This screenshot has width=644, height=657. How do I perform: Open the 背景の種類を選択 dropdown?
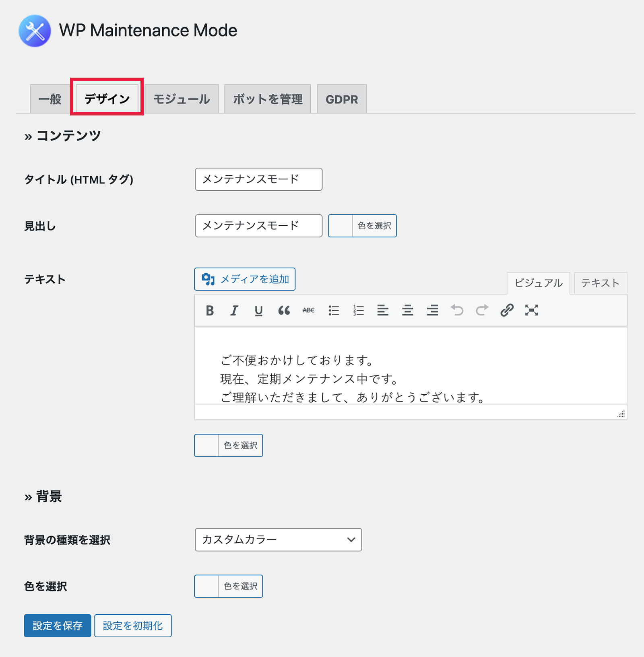[279, 540]
